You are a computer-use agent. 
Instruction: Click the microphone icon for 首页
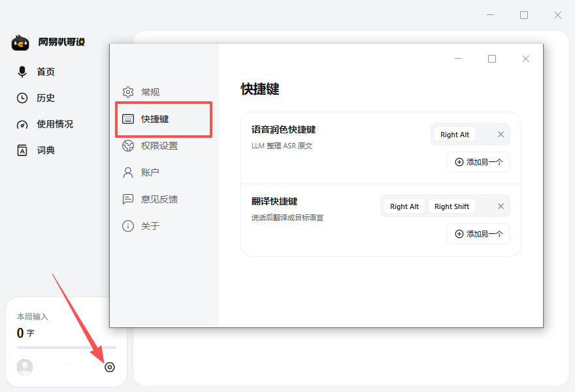(x=22, y=72)
